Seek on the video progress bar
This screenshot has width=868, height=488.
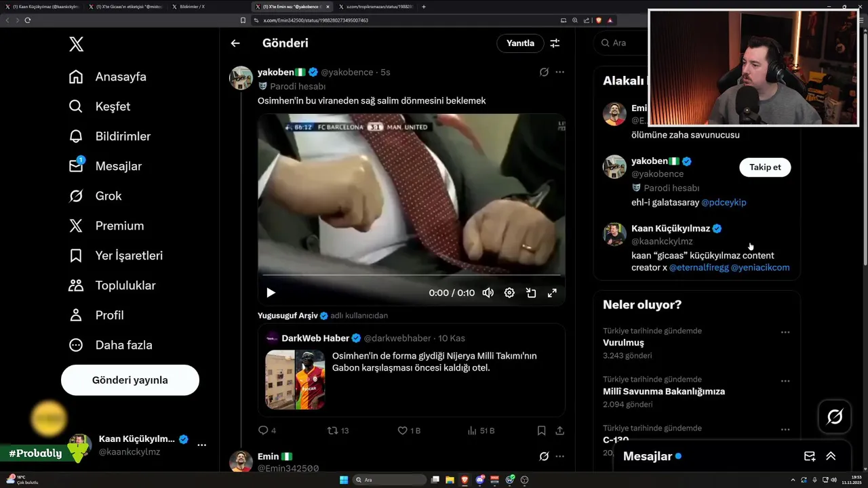click(412, 275)
